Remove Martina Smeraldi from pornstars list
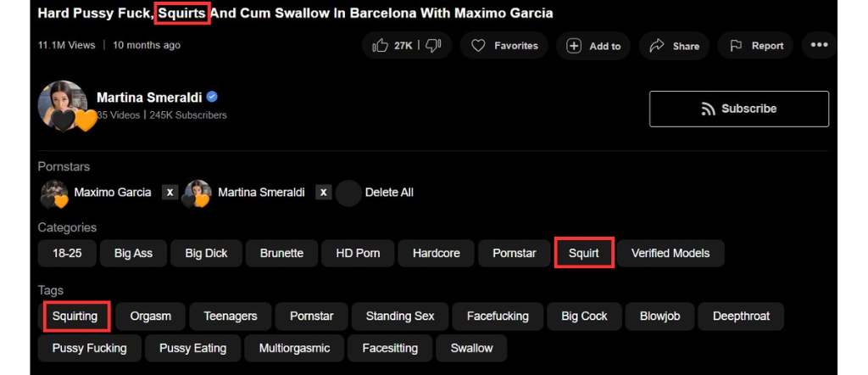Image resolution: width=868 pixels, height=375 pixels. click(x=323, y=193)
